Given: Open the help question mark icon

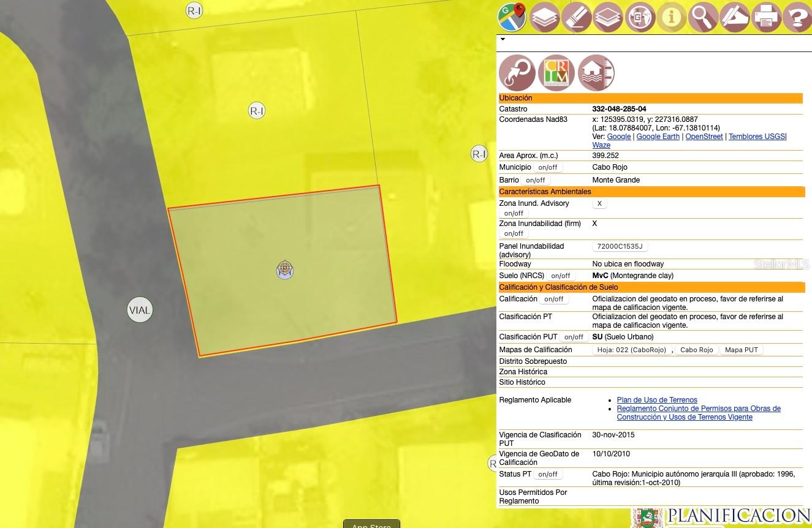Looking at the screenshot, I should click(797, 17).
